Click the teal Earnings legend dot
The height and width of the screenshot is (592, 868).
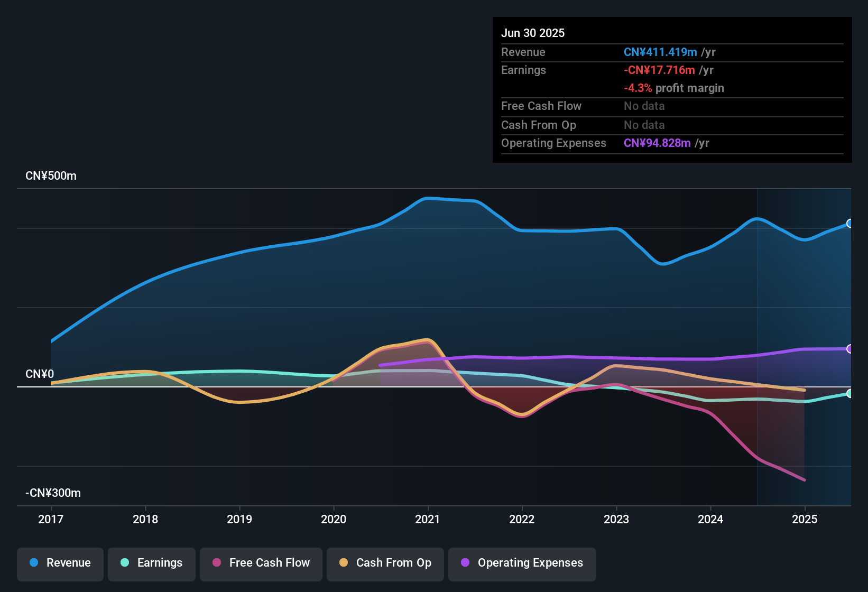(x=125, y=562)
